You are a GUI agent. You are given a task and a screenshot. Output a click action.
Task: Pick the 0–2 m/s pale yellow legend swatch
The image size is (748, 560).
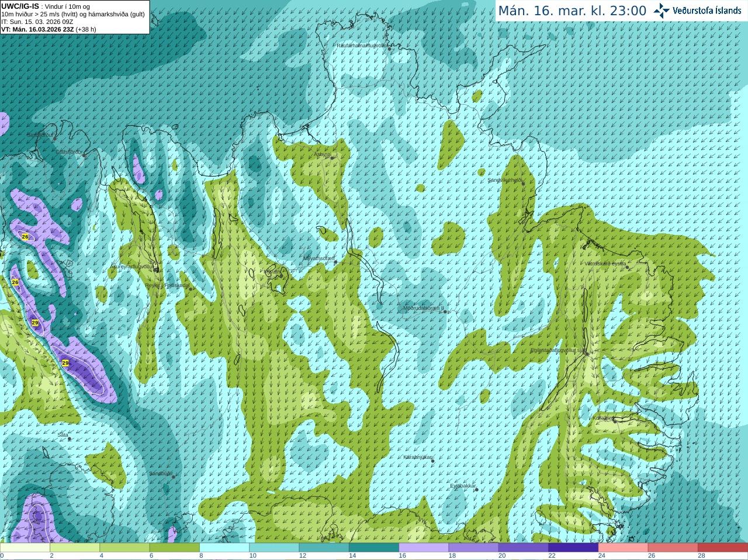pos(25,548)
